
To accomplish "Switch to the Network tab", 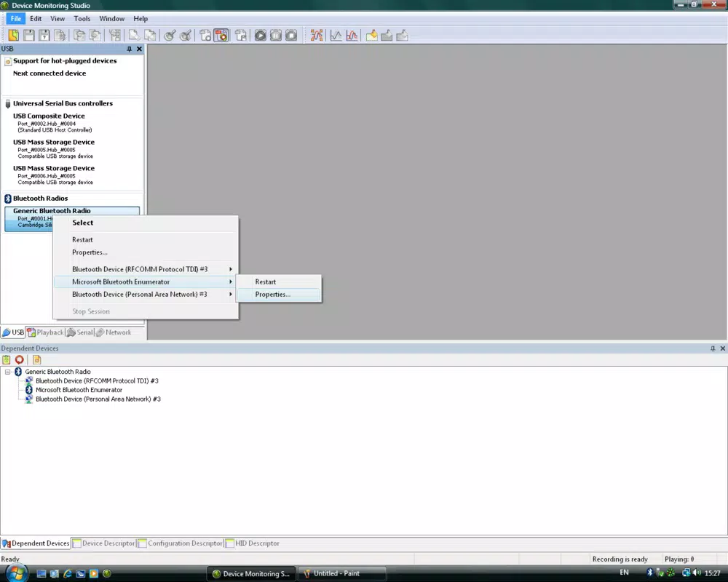I will coord(114,332).
